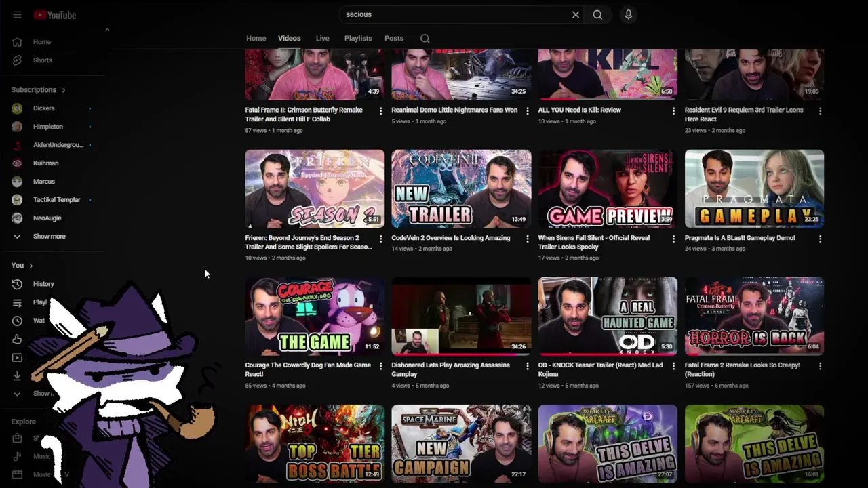868x488 pixels.
Task: Open Dishonered Lets Play Amazing Assassins title
Action: coord(450,369)
